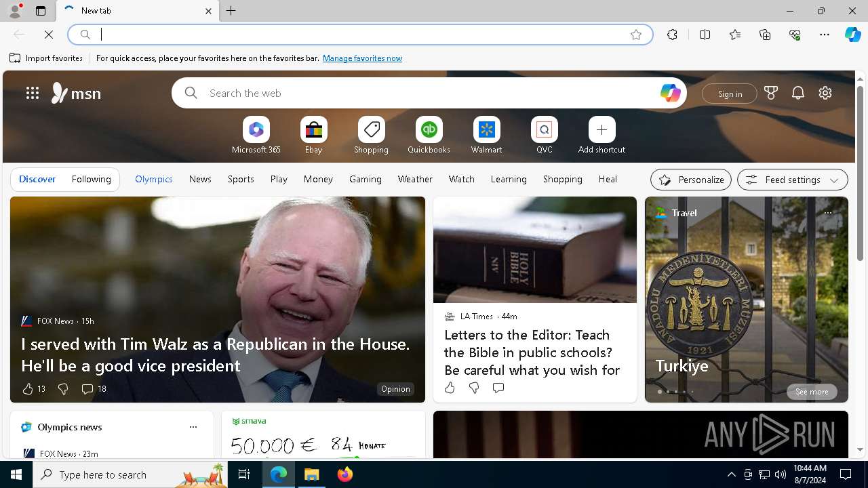Open File Explorer from taskbar
868x488 pixels.
pos(312,474)
